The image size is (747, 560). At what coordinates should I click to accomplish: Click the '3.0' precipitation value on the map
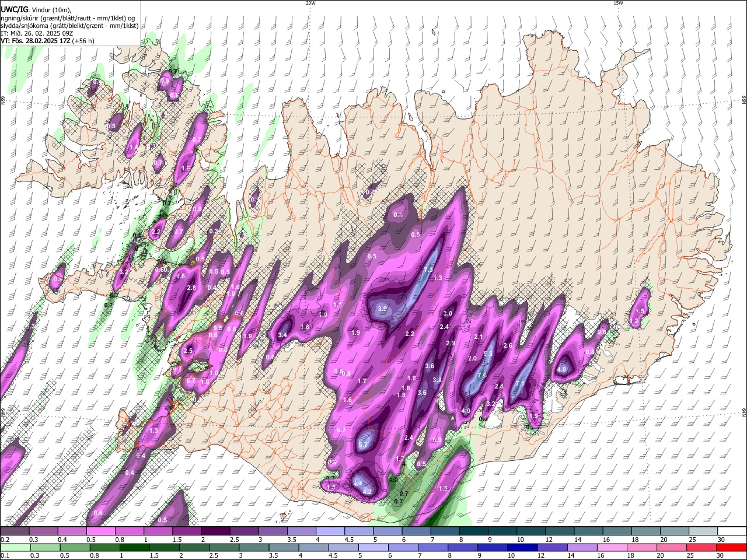tap(448, 313)
